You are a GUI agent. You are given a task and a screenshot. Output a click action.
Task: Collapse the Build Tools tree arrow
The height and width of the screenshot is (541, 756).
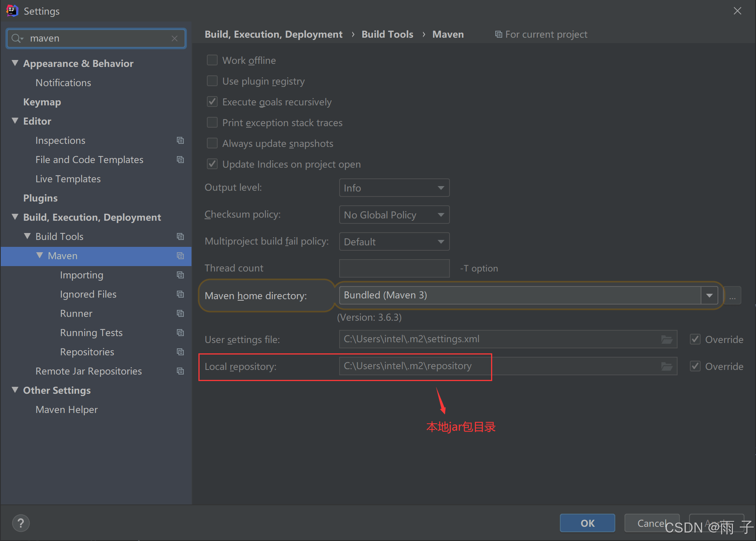tap(27, 236)
